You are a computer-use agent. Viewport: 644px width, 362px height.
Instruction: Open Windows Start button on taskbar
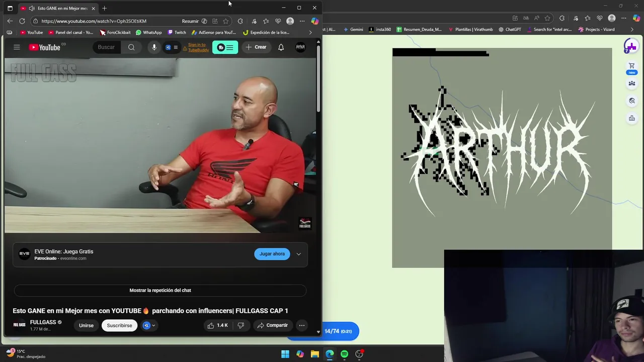coord(285,354)
